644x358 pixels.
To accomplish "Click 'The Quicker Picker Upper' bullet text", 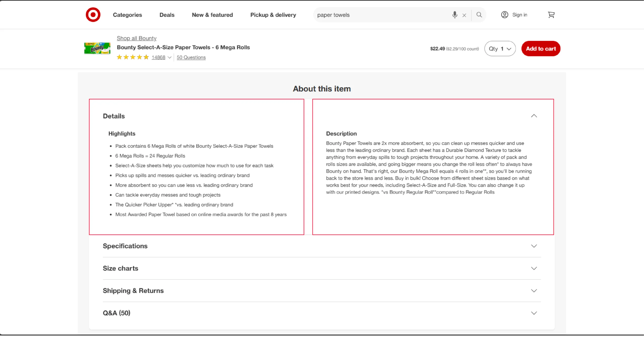I will [174, 205].
